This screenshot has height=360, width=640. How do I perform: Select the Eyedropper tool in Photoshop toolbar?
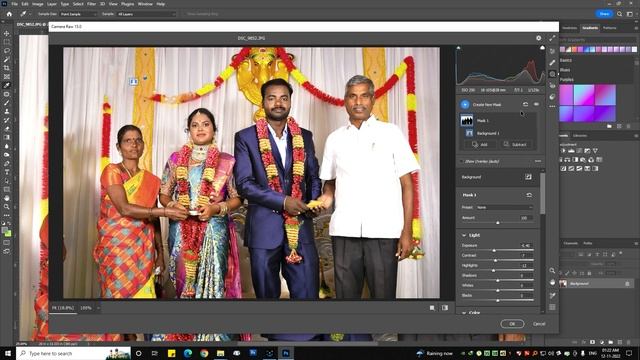point(7,85)
